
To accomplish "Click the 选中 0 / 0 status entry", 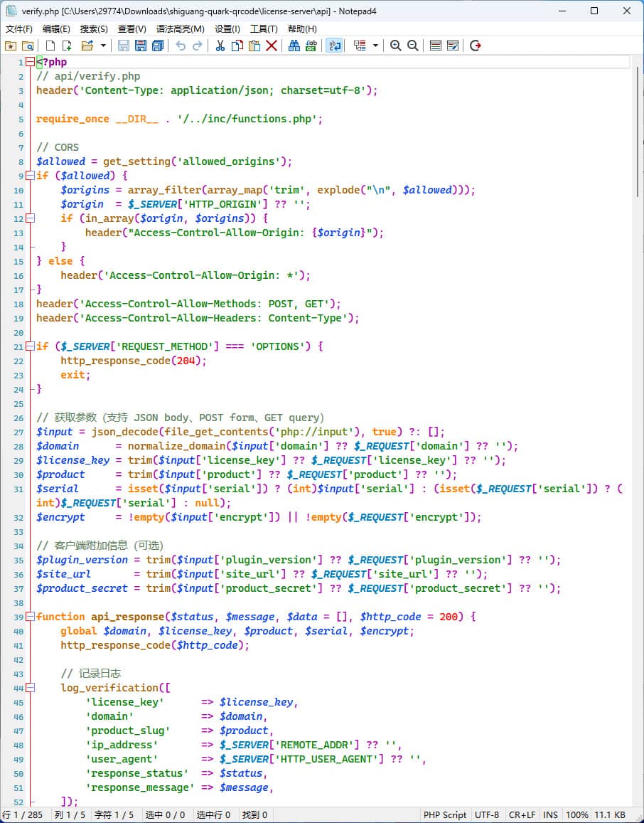I will 165,814.
